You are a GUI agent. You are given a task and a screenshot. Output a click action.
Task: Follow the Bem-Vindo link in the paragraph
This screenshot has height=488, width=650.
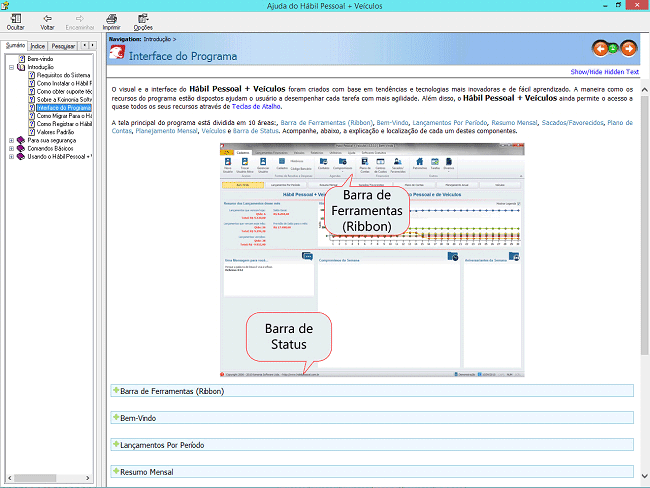(392, 123)
